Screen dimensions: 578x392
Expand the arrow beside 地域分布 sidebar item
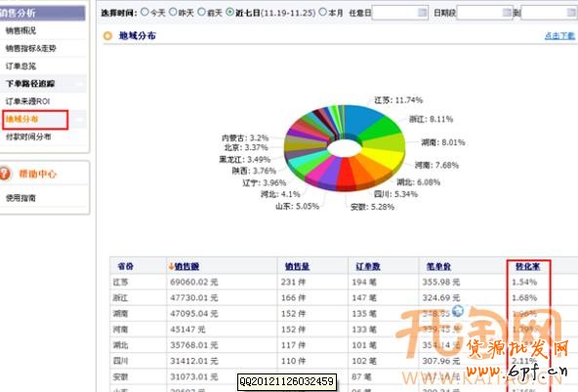(x=80, y=119)
